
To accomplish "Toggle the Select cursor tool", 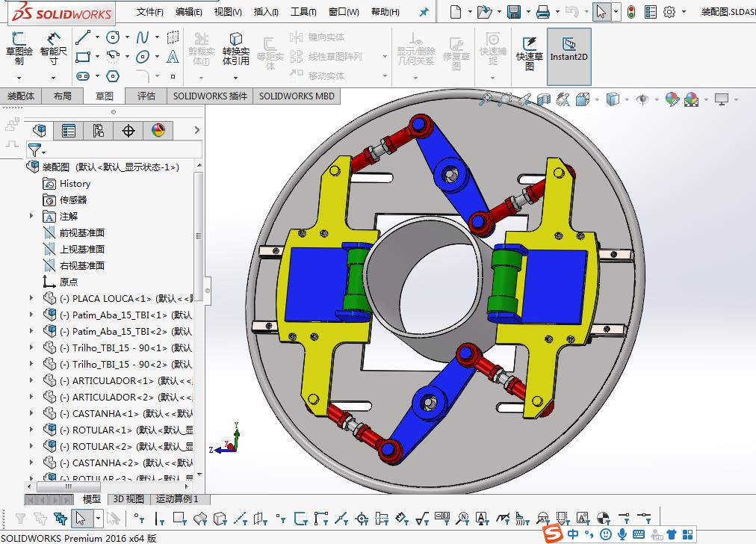I will [x=601, y=11].
